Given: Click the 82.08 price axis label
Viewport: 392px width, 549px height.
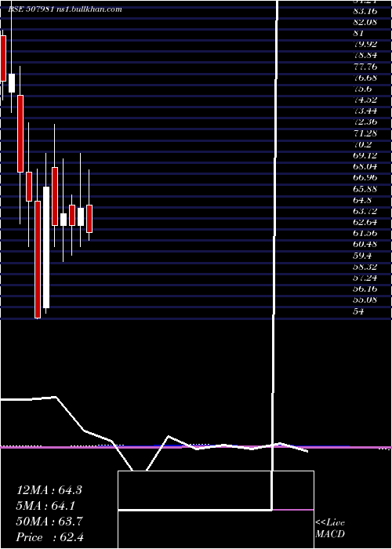Looking at the screenshot, I should point(365,23).
